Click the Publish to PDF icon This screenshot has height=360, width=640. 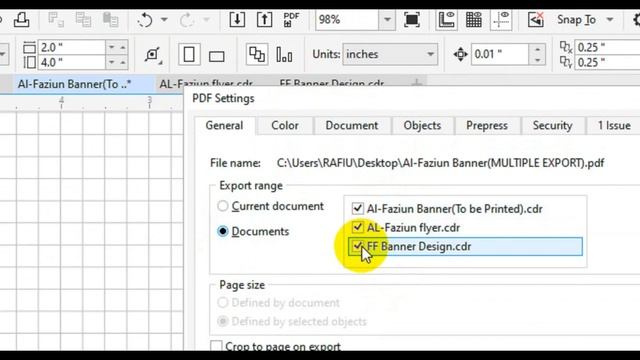[291, 20]
